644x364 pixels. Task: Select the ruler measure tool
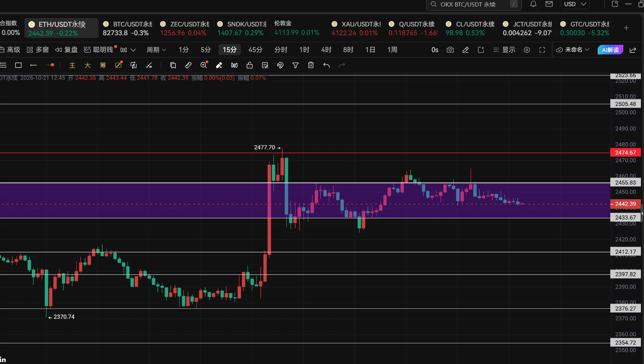pos(188,65)
